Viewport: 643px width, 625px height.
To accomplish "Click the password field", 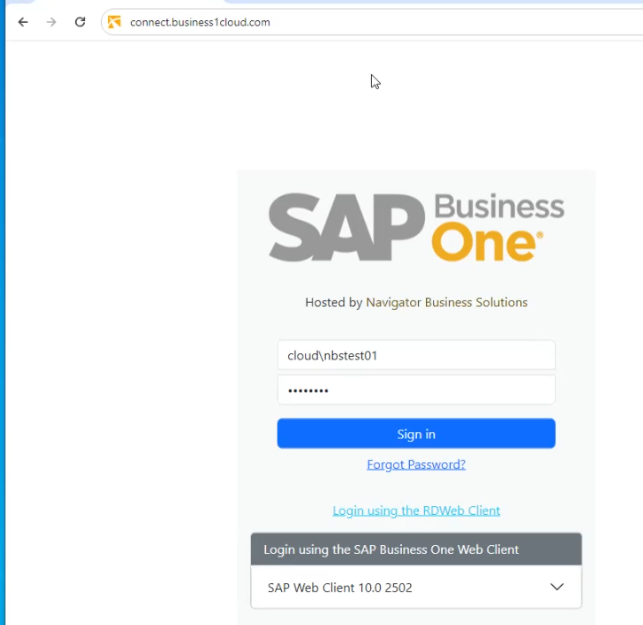I will tap(416, 390).
